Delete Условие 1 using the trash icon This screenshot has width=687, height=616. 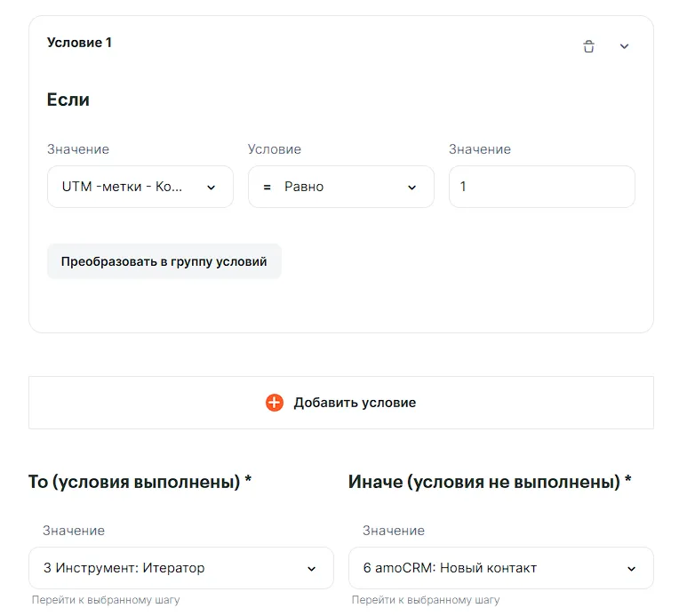pyautogui.click(x=588, y=46)
